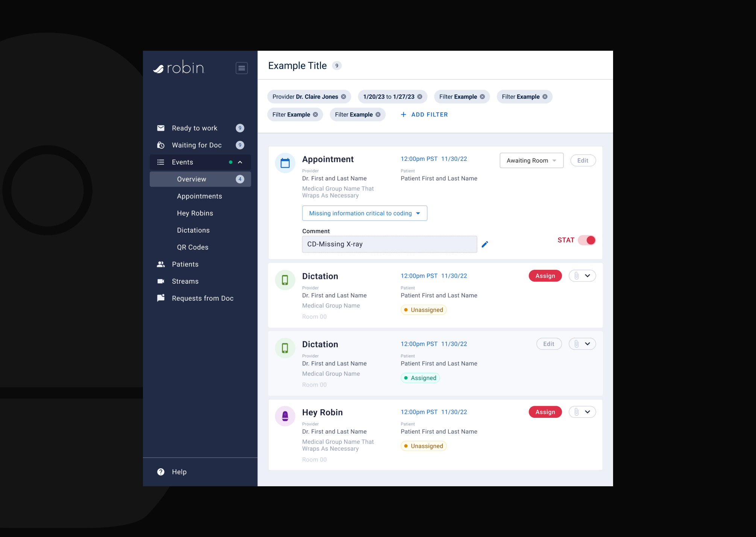Click Assign on the Hey Robin card

[545, 412]
